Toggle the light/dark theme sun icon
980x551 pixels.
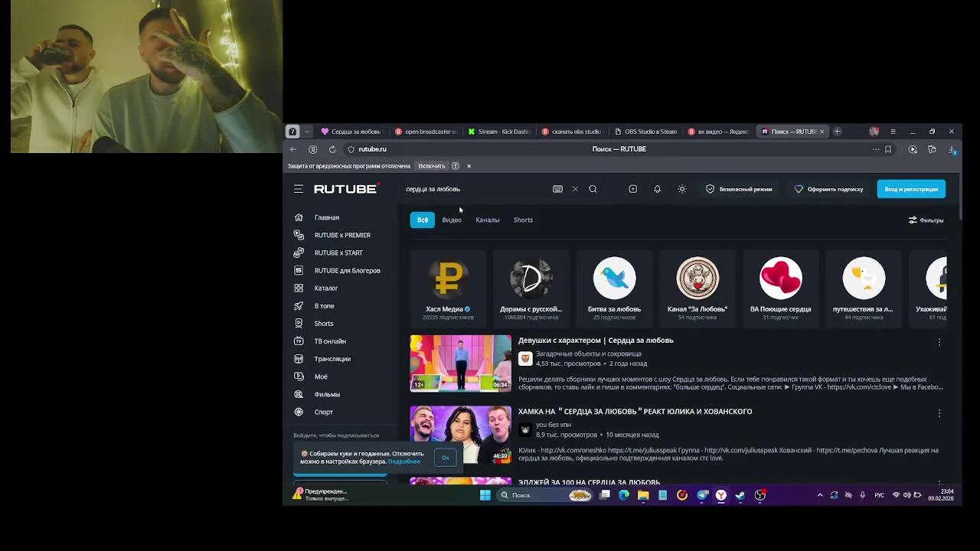682,189
